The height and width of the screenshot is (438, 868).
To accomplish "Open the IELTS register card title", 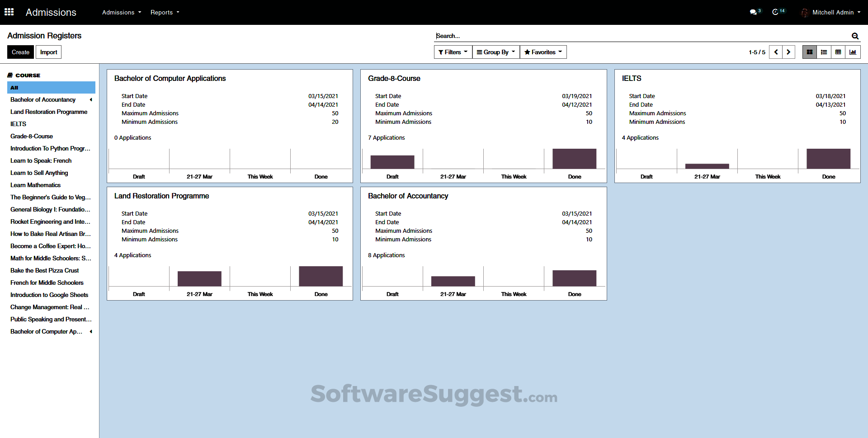I will point(632,78).
